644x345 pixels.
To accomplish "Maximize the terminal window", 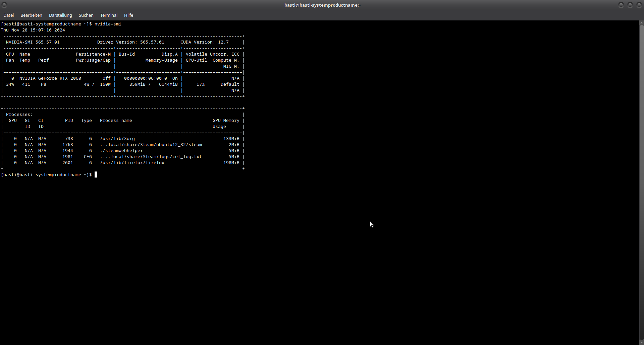I will pos(630,5).
